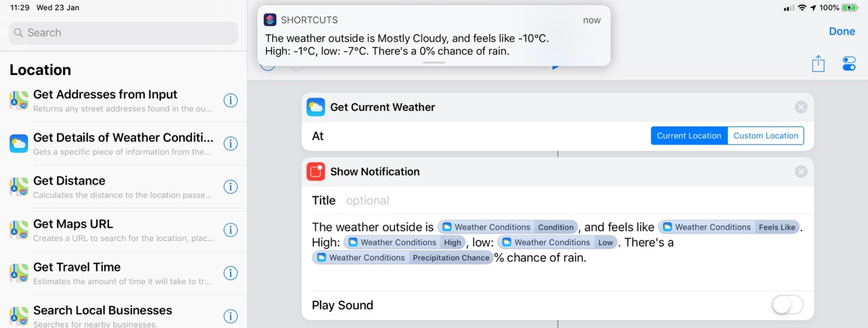Select the Get Travel Time action icon
868x328 pixels.
18,273
